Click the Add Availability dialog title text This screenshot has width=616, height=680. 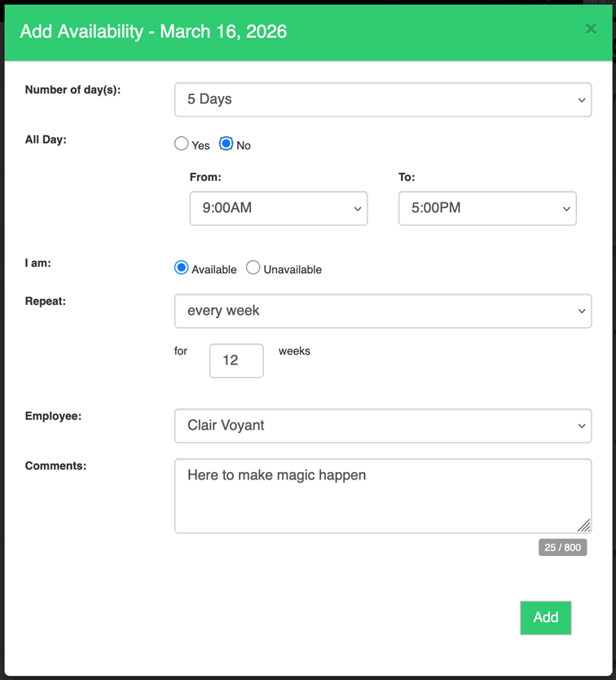(153, 32)
